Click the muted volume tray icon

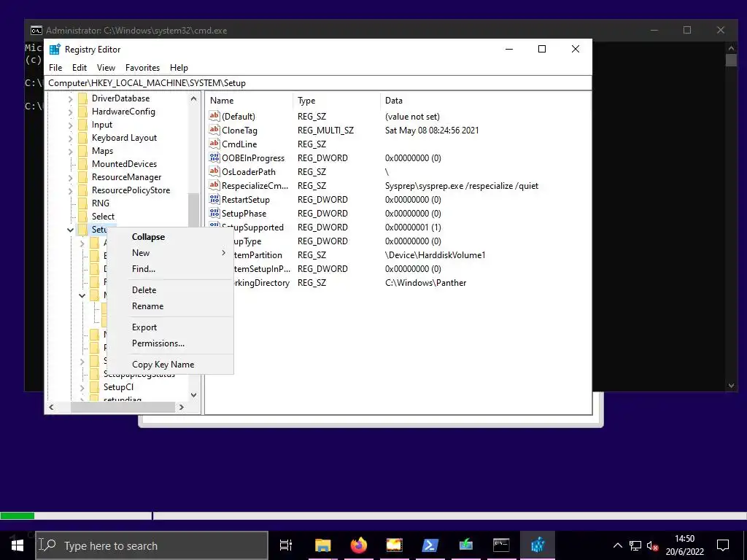(x=653, y=545)
